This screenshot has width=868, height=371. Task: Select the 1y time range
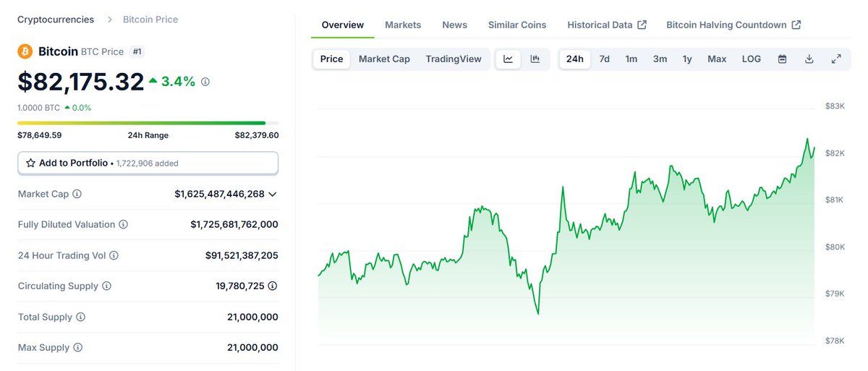687,59
